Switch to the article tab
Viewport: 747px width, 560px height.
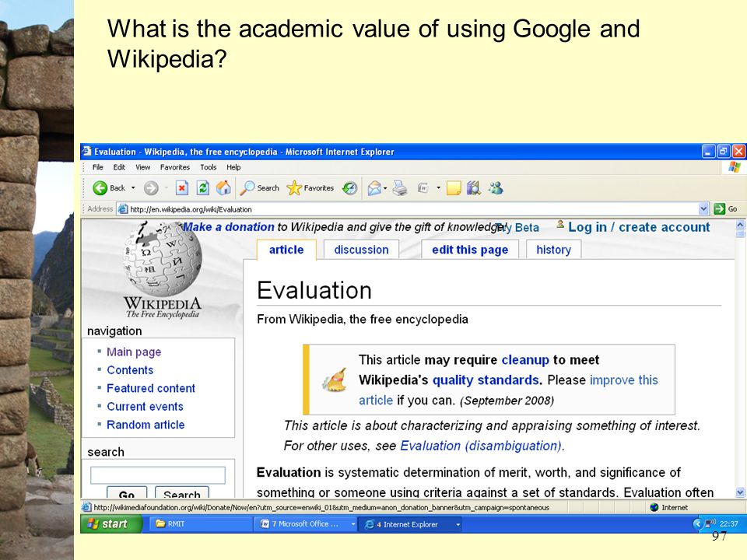point(286,250)
